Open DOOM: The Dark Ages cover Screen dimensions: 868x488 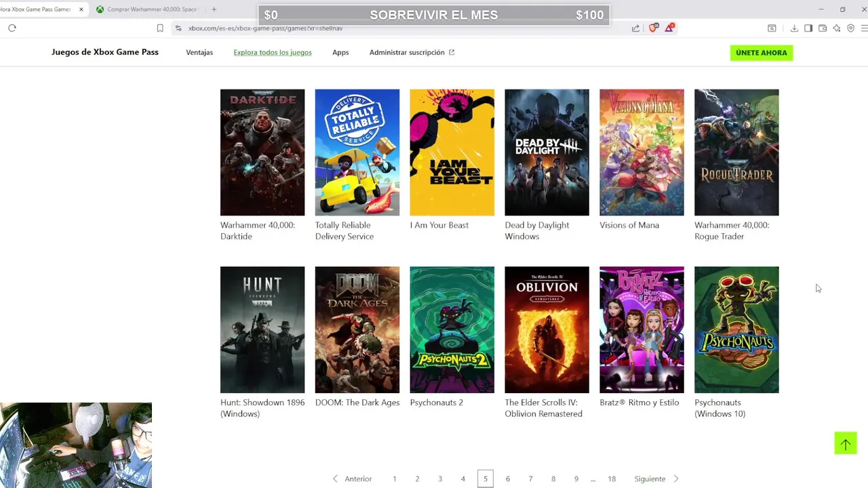click(x=357, y=330)
